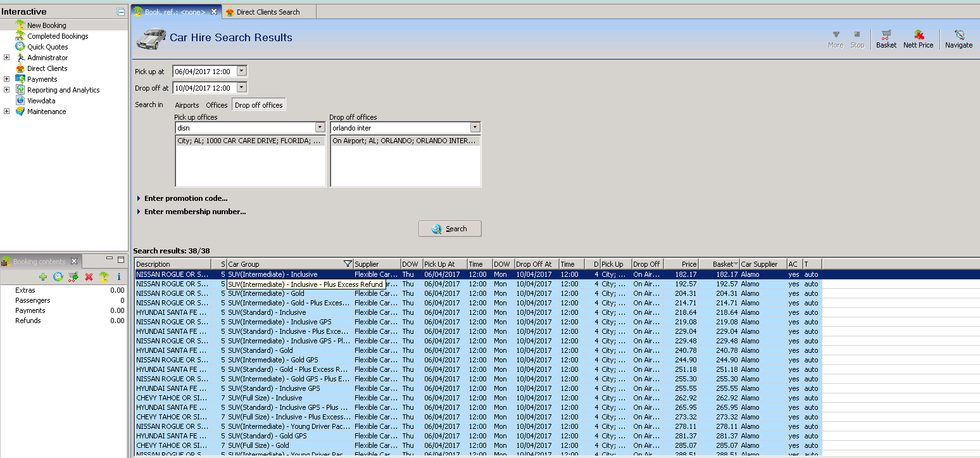The width and height of the screenshot is (980, 458).
Task: Open the Basket from the toolbar
Action: [886, 39]
